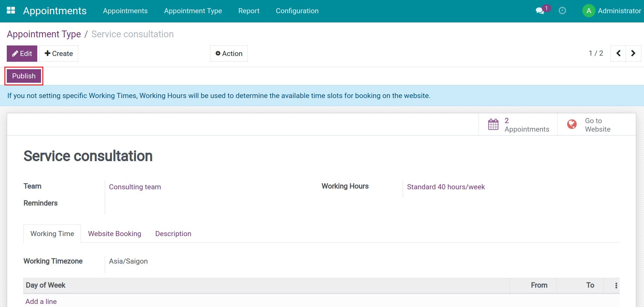Screen dimensions: 644x307
Task: Open the activities clock icon
Action: pyautogui.click(x=562, y=11)
